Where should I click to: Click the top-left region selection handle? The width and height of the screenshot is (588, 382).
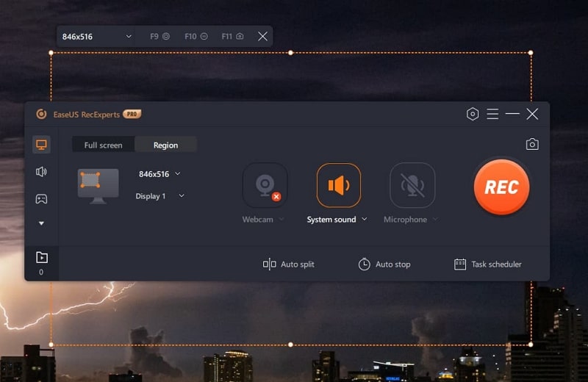pyautogui.click(x=51, y=53)
